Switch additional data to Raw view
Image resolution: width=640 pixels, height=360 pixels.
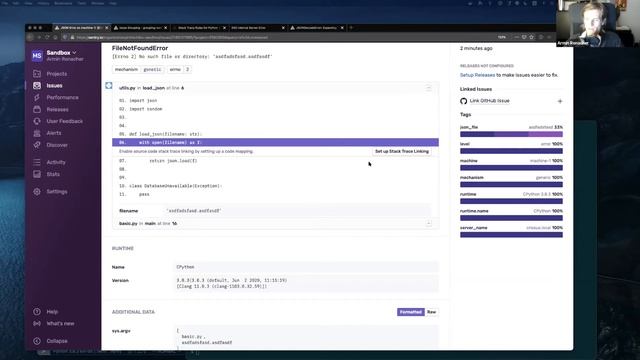tap(431, 312)
